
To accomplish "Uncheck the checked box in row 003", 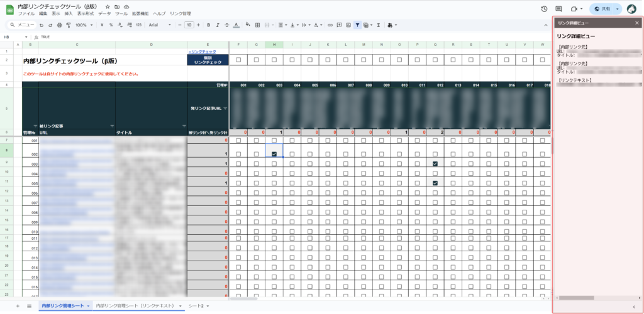I will point(435,163).
